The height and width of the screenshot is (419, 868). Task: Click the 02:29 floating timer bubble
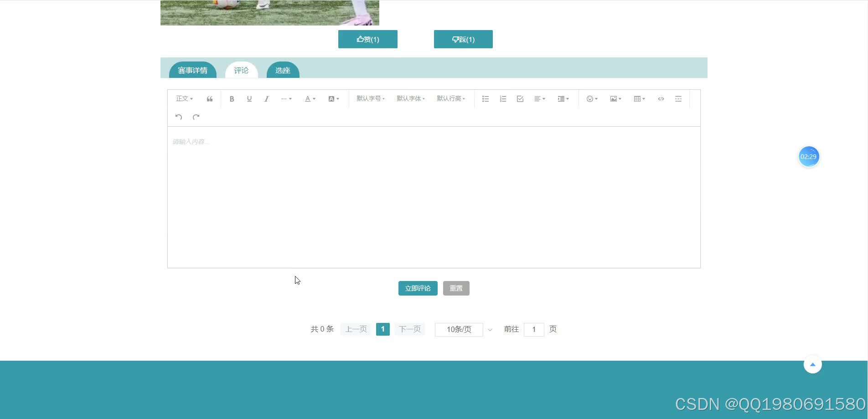809,156
